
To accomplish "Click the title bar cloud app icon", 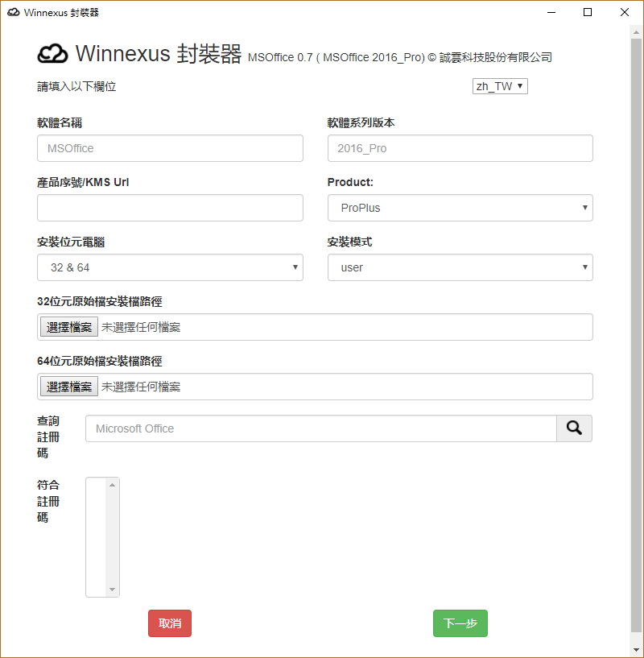I will pos(14,12).
